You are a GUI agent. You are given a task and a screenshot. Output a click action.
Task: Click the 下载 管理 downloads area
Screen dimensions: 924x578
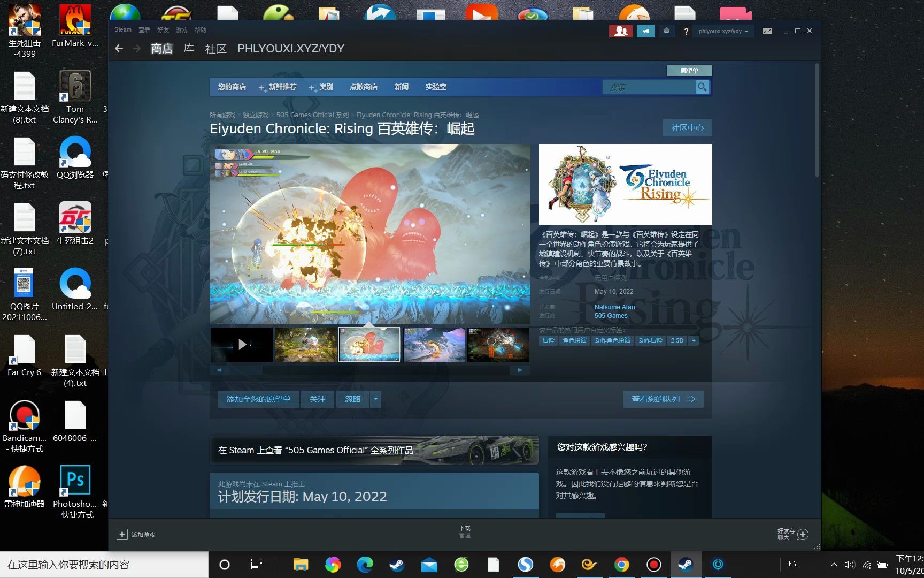pyautogui.click(x=465, y=531)
